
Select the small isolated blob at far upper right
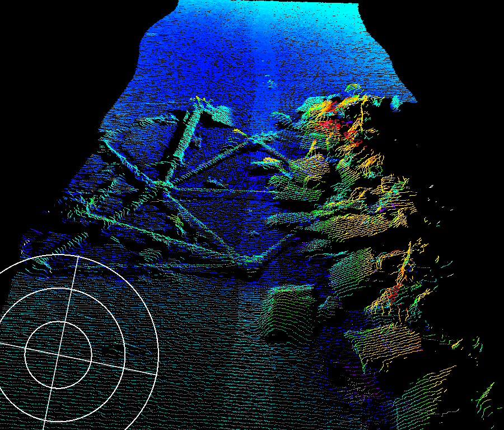coord(396,102)
